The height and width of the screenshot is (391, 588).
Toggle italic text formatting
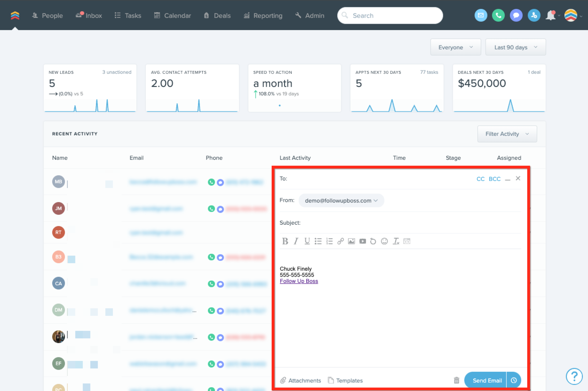[x=296, y=241]
